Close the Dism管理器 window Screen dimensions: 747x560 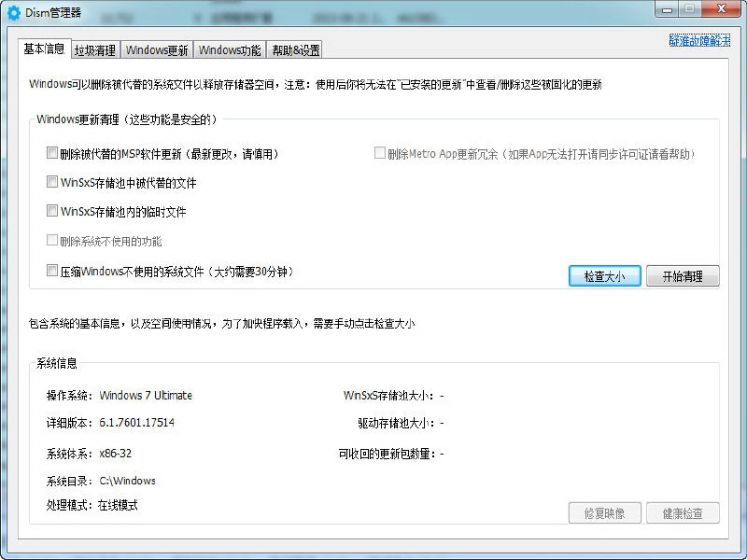pyautogui.click(x=722, y=8)
